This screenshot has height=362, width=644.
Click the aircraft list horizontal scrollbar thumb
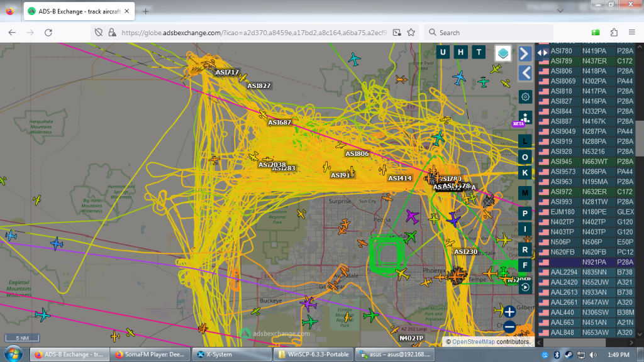[575, 343]
